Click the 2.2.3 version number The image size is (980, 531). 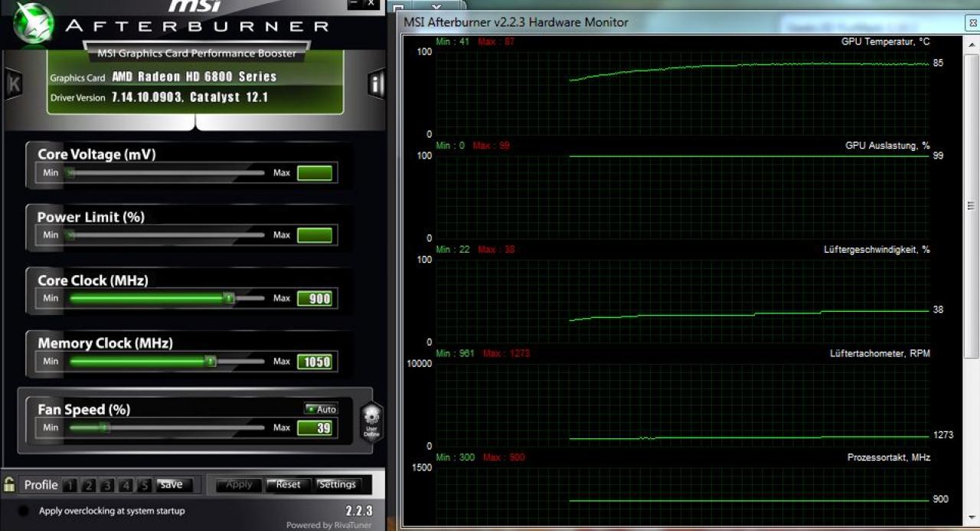359,511
